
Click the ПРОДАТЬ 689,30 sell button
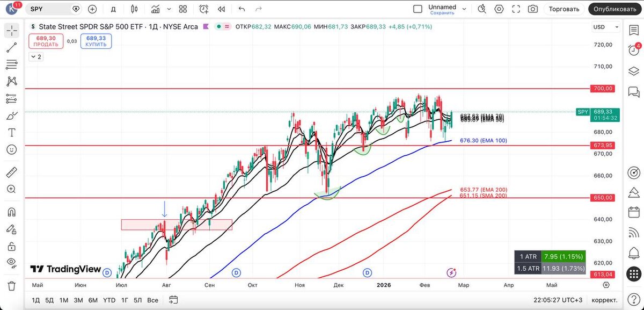pyautogui.click(x=46, y=41)
